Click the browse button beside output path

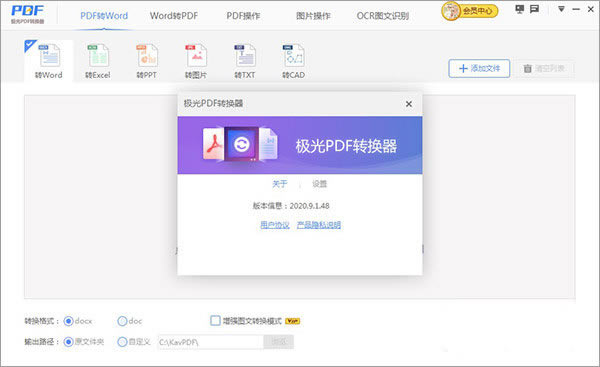click(279, 342)
